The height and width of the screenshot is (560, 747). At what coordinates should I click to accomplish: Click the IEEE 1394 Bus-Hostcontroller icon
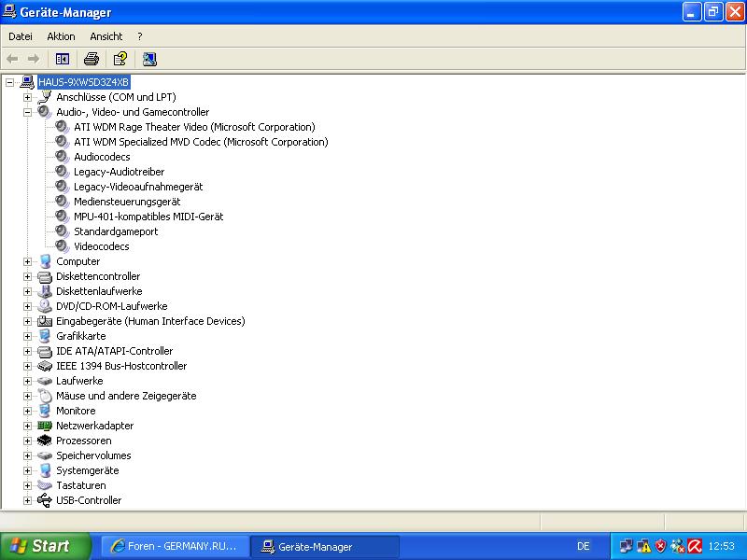[x=45, y=366]
